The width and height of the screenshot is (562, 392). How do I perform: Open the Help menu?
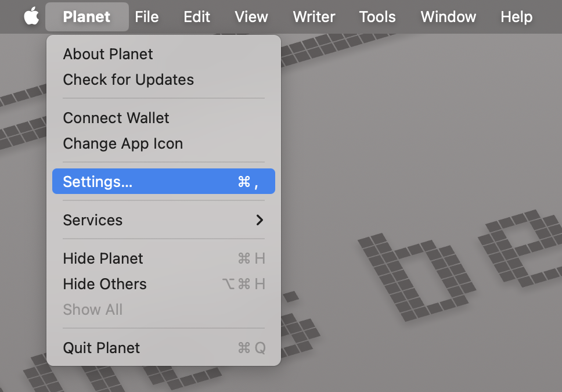pos(516,17)
